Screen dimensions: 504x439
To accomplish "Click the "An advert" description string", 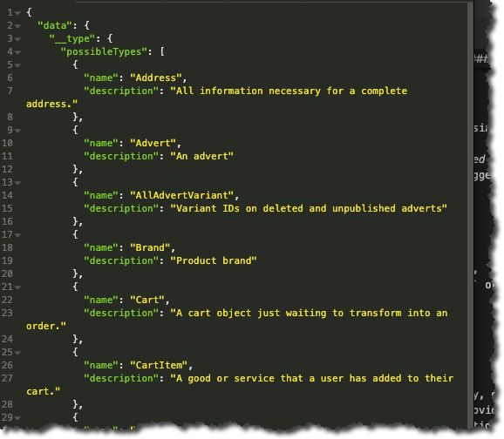I will [201, 157].
